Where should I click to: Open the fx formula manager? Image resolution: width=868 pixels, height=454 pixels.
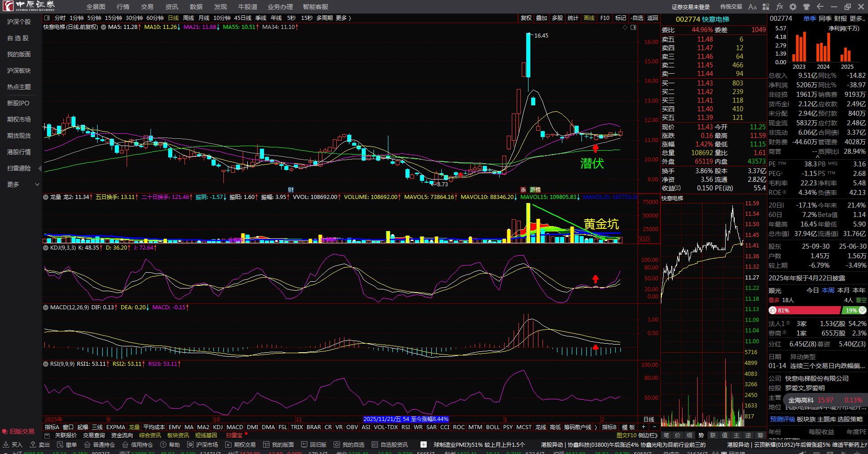click(x=779, y=7)
